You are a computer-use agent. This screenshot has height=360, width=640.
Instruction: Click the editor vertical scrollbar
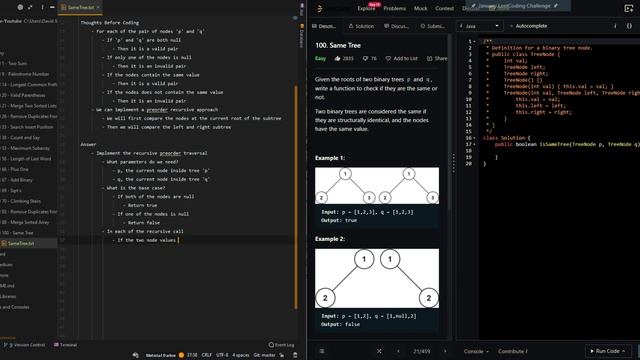click(x=296, y=197)
